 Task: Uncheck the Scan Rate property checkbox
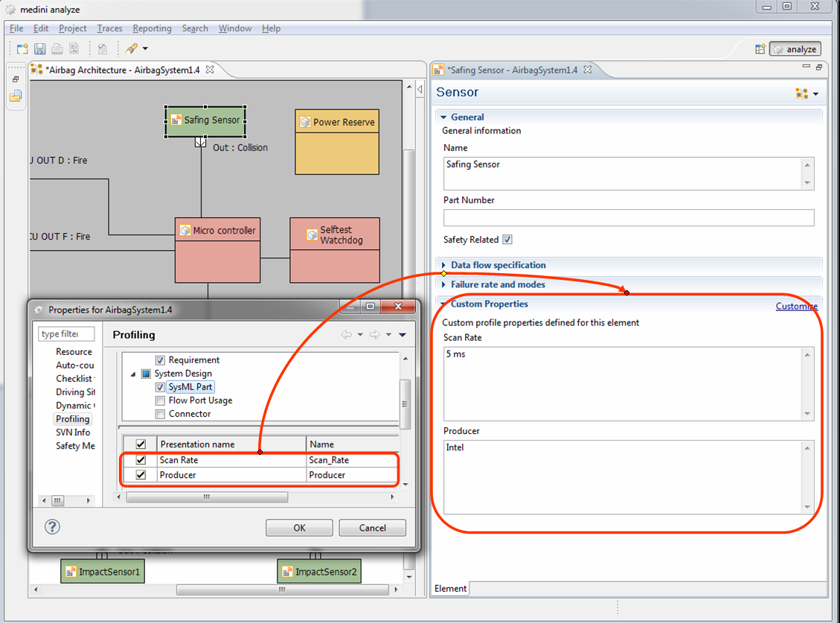141,460
